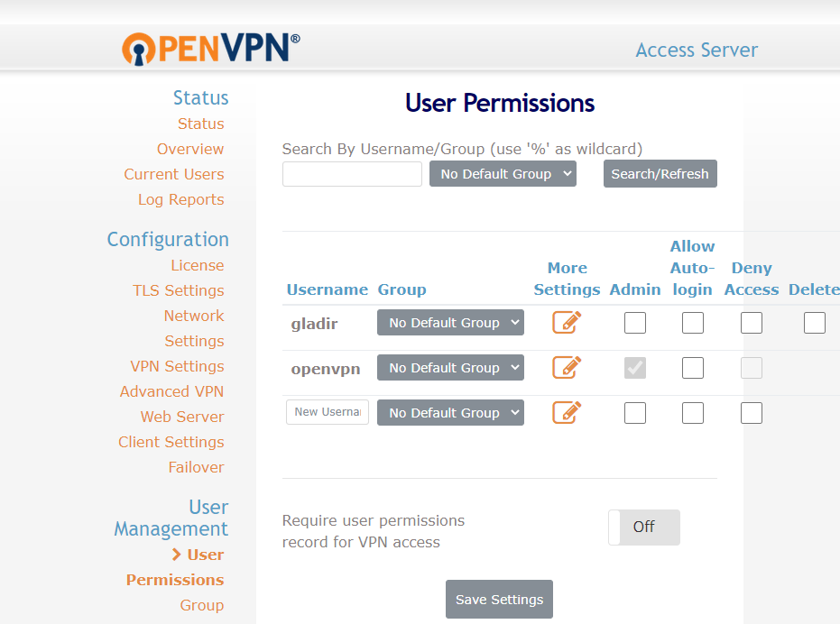
Task: Expand gladir's group dropdown
Action: (x=450, y=323)
